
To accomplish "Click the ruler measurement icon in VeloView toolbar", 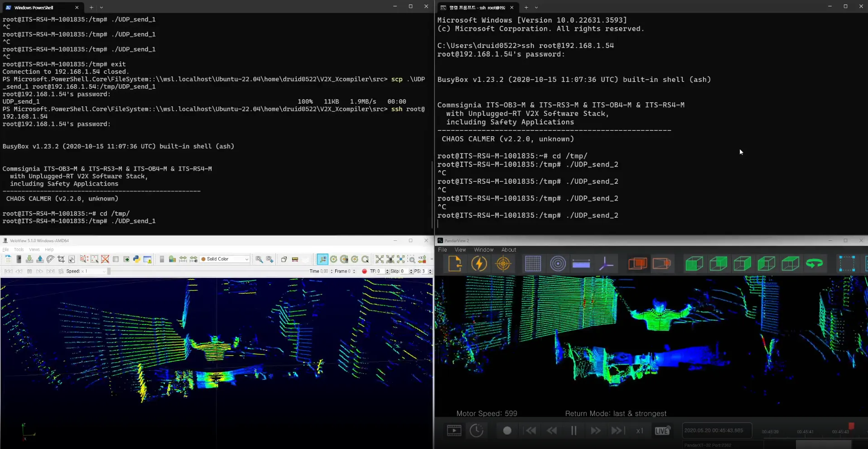I will point(295,259).
